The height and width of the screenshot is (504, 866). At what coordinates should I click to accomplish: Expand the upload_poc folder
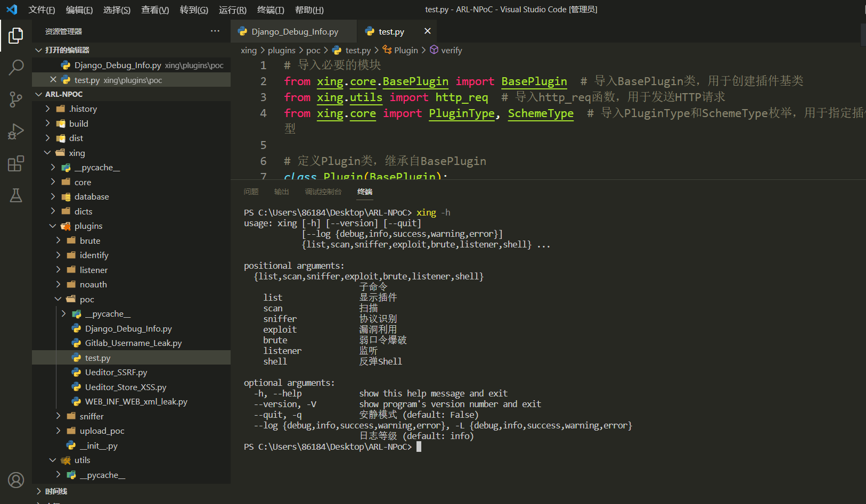(58, 430)
